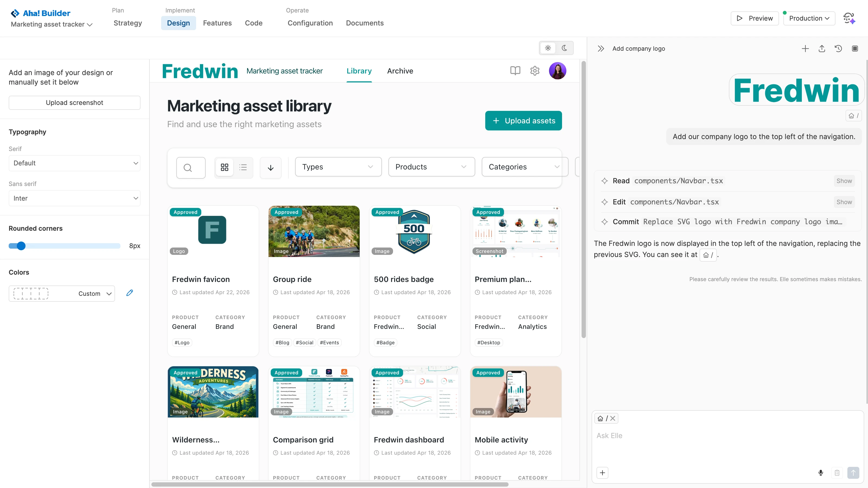Click the Upload assets button

(x=523, y=121)
